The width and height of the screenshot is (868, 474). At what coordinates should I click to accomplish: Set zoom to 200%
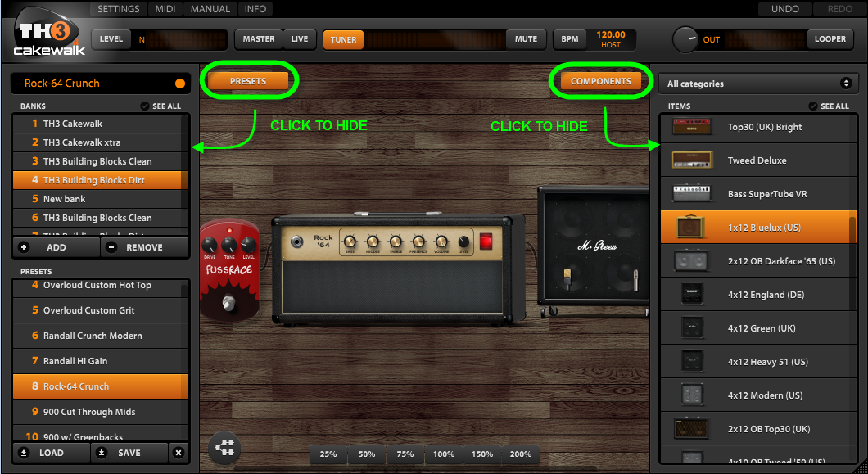521,454
